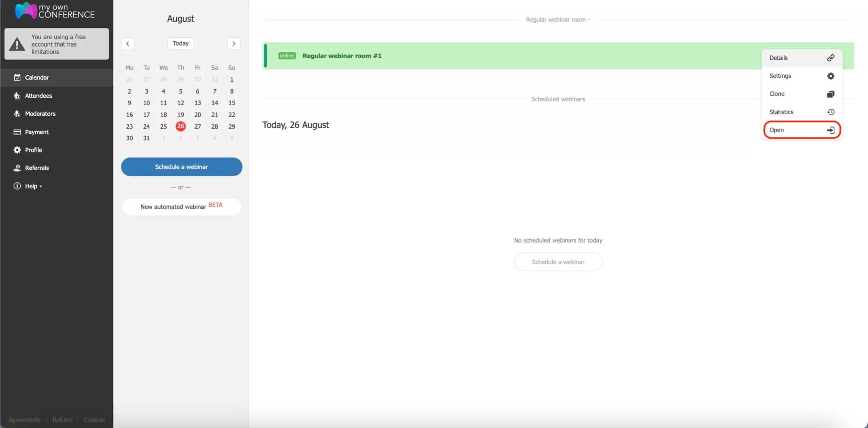The image size is (868, 428).
Task: Select the Attendees sidebar icon
Action: 17,96
